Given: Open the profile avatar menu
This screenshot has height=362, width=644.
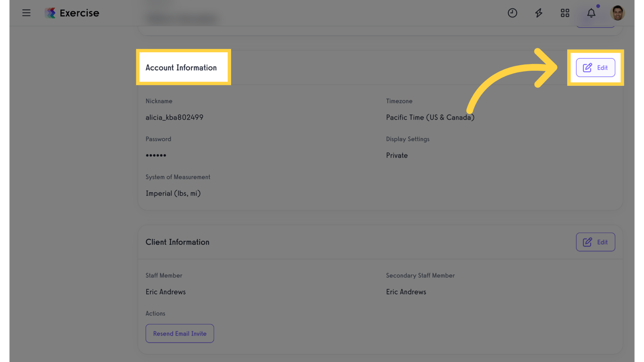Looking at the screenshot, I should (x=618, y=13).
